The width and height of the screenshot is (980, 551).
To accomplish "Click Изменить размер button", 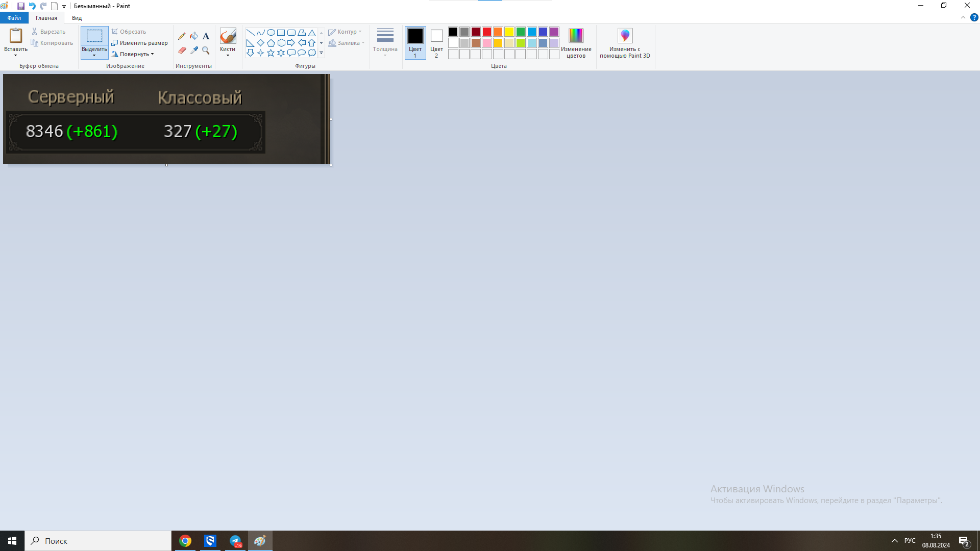I will (140, 43).
